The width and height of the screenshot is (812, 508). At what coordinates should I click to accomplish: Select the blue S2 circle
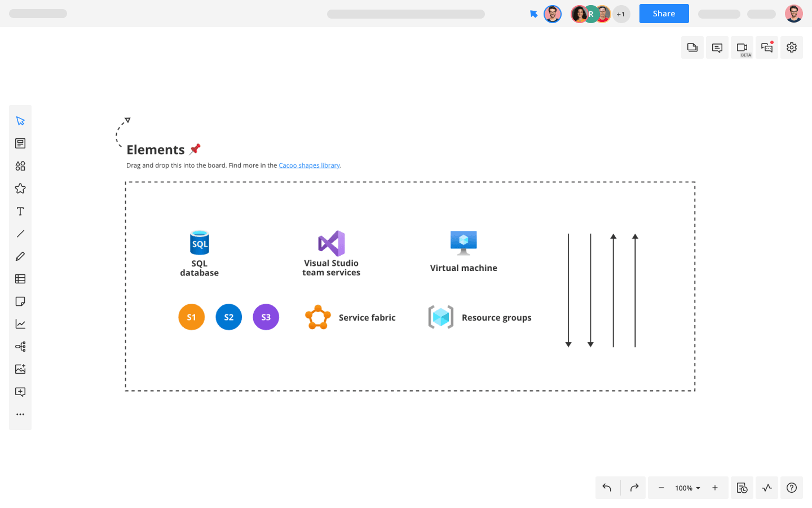tap(229, 317)
